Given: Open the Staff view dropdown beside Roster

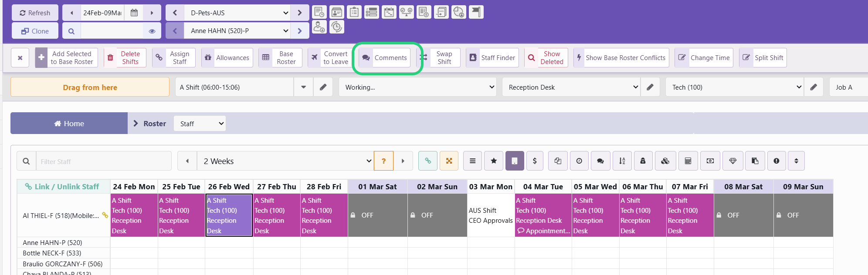Looking at the screenshot, I should [200, 124].
